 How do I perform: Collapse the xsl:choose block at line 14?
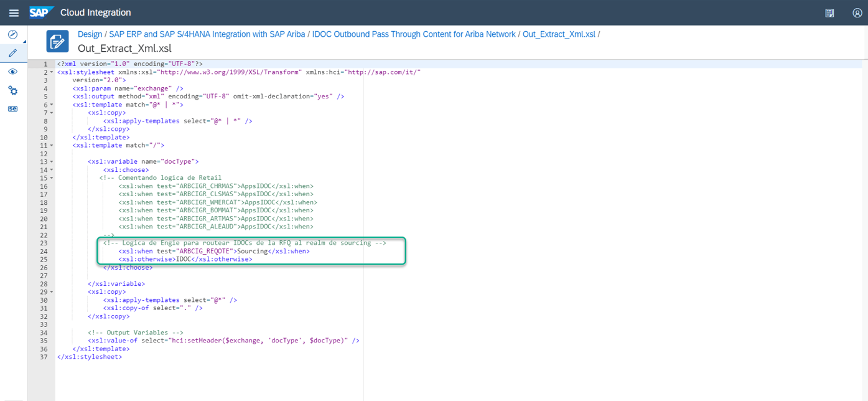52,169
